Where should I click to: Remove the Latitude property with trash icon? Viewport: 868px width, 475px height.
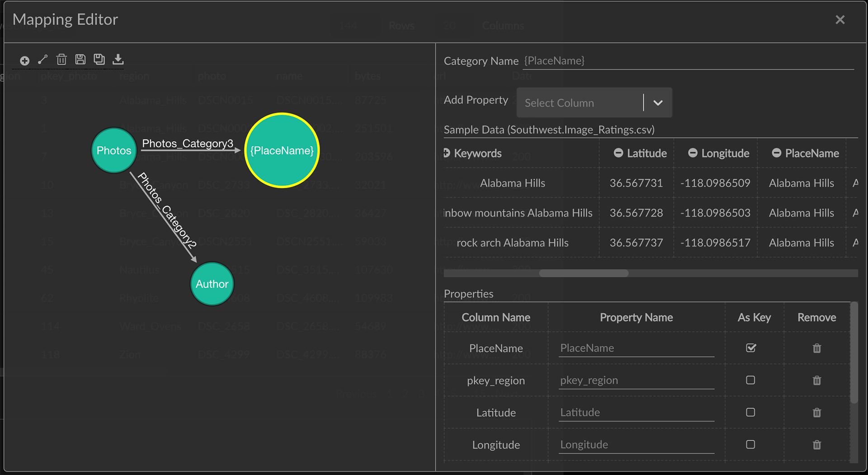(x=816, y=413)
